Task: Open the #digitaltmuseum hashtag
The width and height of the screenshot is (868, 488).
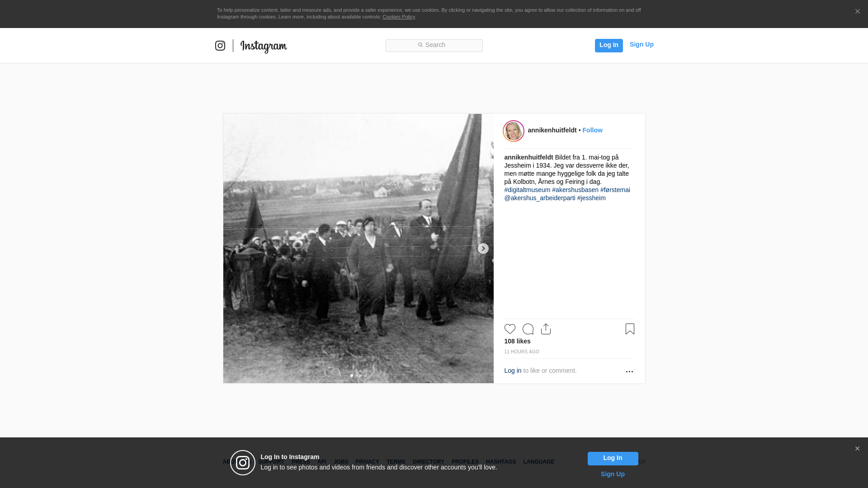Action: pos(527,190)
